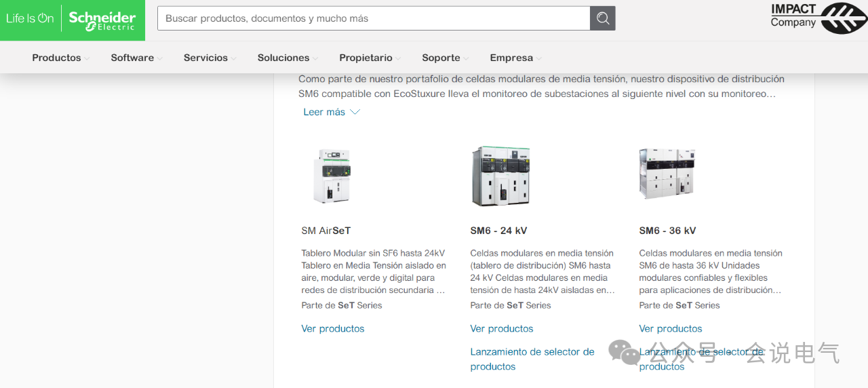Click in the Buscar productos search field

coord(373,18)
